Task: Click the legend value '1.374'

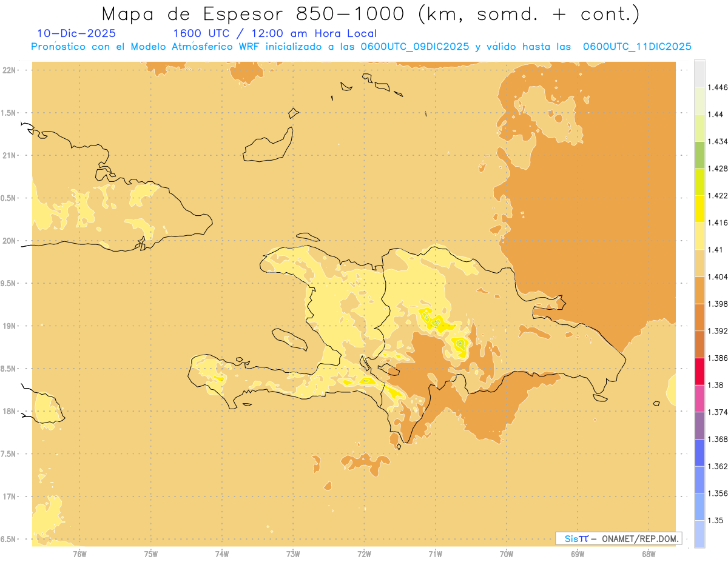Action: [x=718, y=412]
